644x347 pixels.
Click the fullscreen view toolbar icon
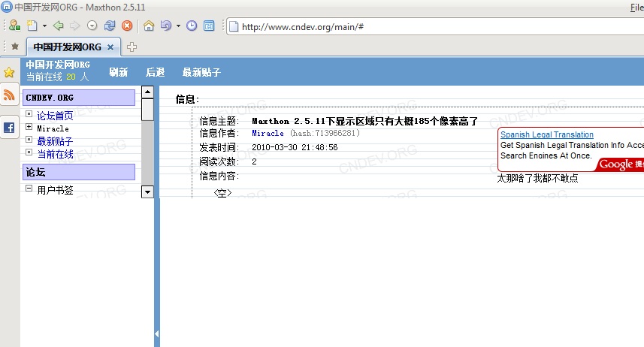pos(209,26)
